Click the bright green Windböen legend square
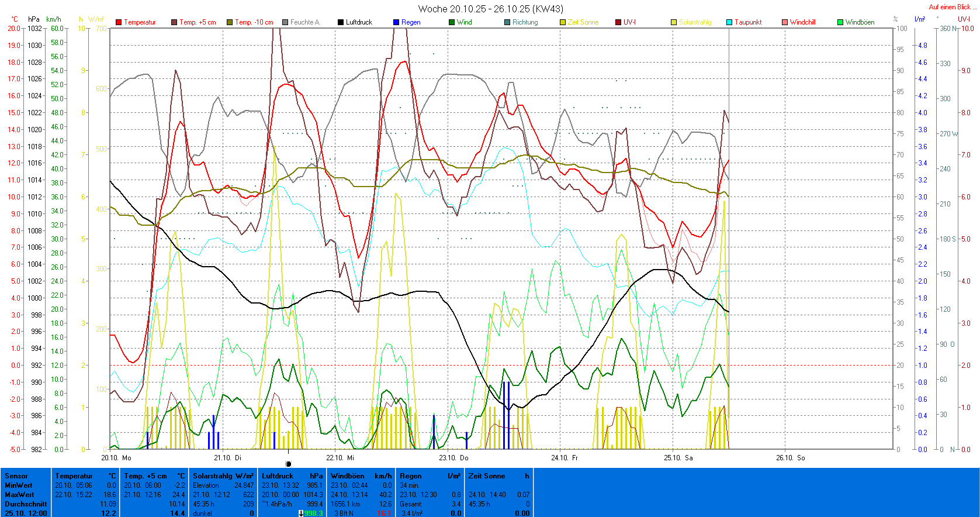This screenshot has height=517, width=980. click(x=840, y=22)
